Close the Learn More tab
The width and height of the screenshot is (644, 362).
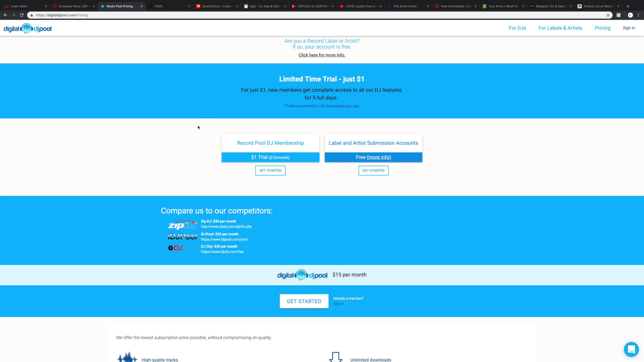[46, 6]
